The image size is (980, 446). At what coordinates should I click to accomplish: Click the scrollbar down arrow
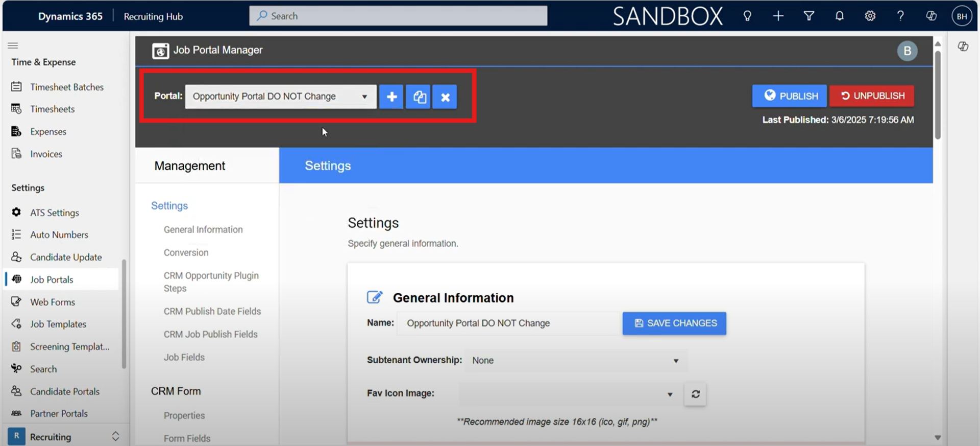click(938, 438)
